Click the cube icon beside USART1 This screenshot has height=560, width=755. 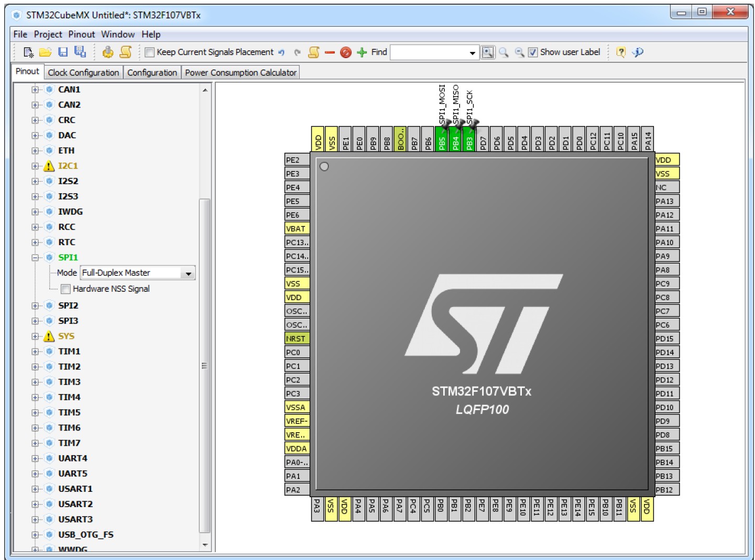pyautogui.click(x=49, y=489)
